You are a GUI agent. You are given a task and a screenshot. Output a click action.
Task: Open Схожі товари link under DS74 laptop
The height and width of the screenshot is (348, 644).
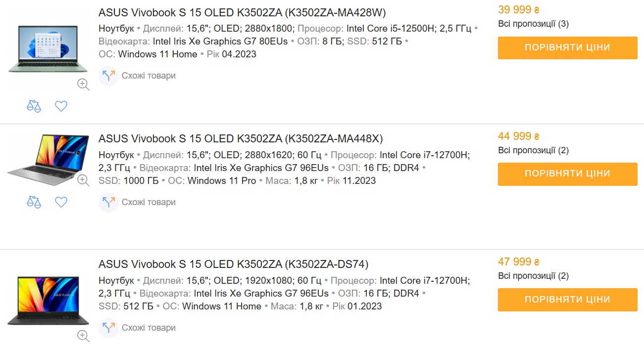[x=149, y=328]
